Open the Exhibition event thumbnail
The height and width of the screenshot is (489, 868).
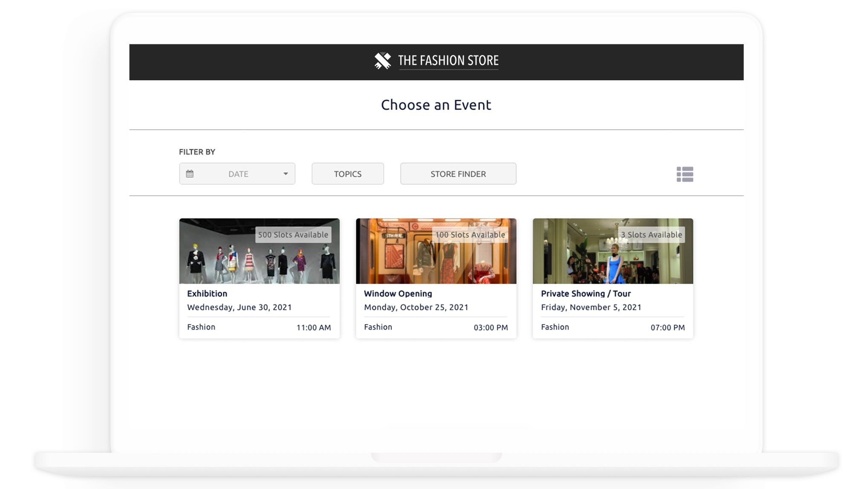tap(259, 251)
